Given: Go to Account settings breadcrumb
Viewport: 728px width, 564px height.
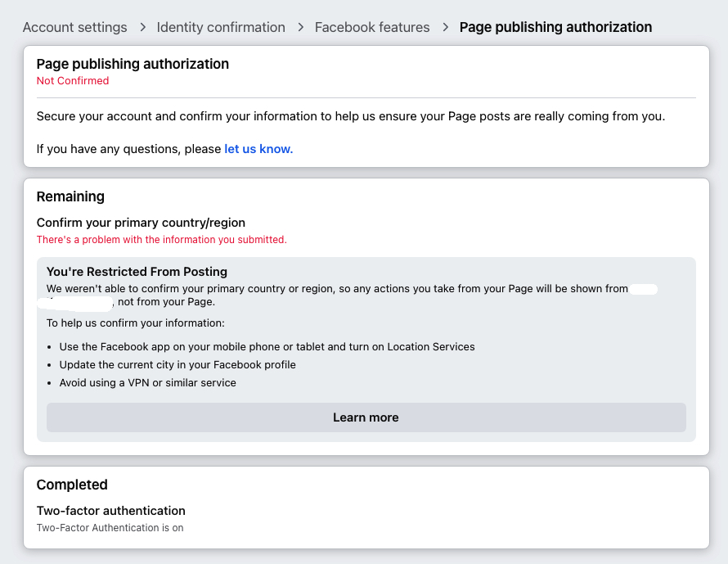Looking at the screenshot, I should click(74, 27).
